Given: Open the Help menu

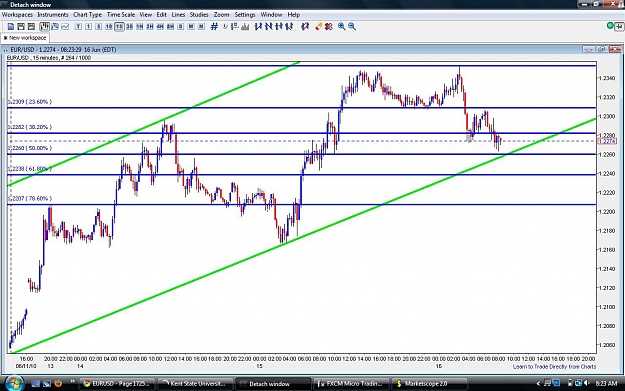Looking at the screenshot, I should (x=294, y=15).
